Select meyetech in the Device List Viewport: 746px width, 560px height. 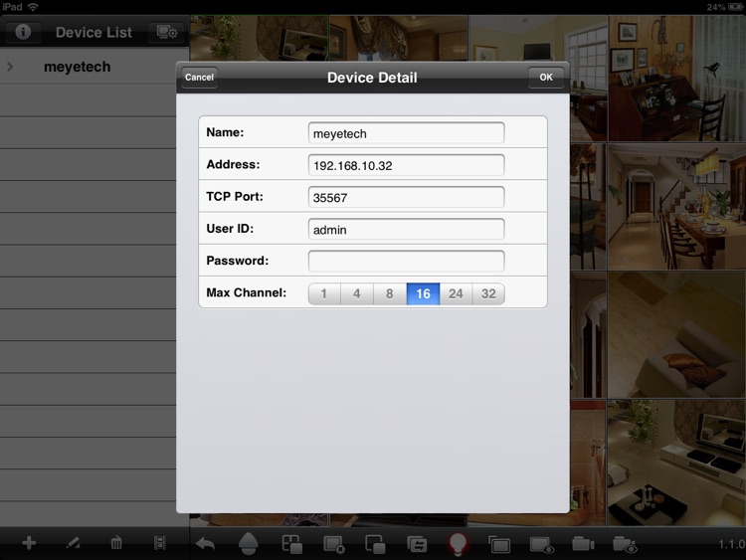(77, 67)
